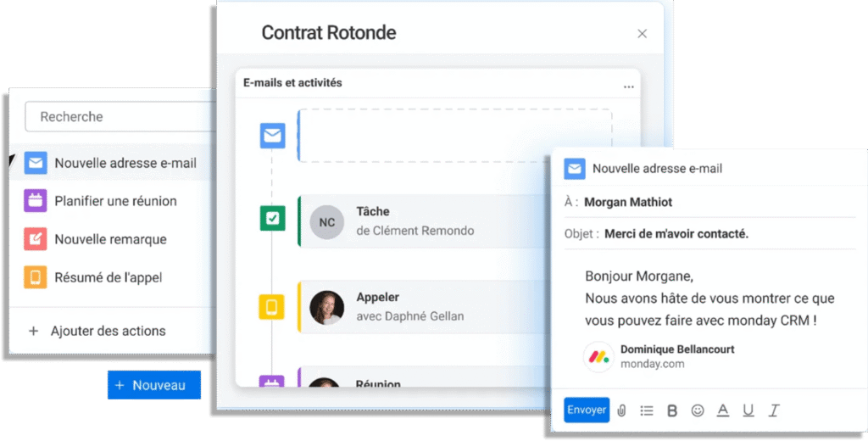Viewport: 868px width, 441px height.
Task: Click the blue envelope icon in action menu
Action: (36, 163)
